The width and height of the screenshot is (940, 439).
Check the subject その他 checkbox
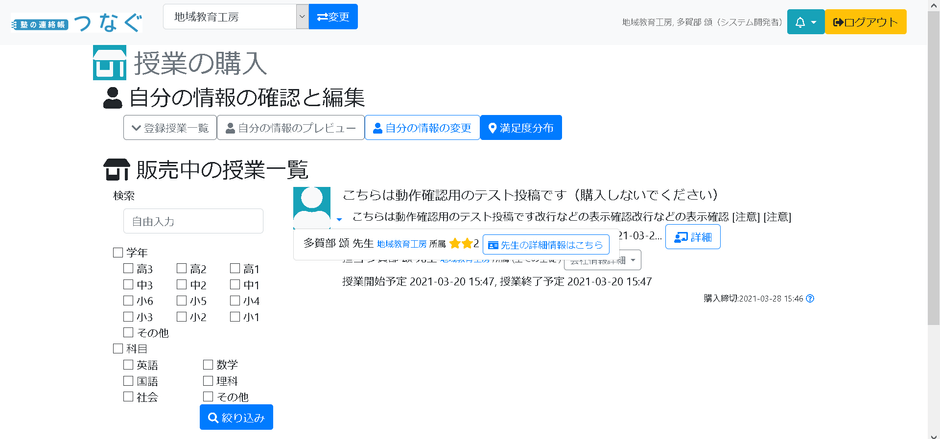coord(208,397)
